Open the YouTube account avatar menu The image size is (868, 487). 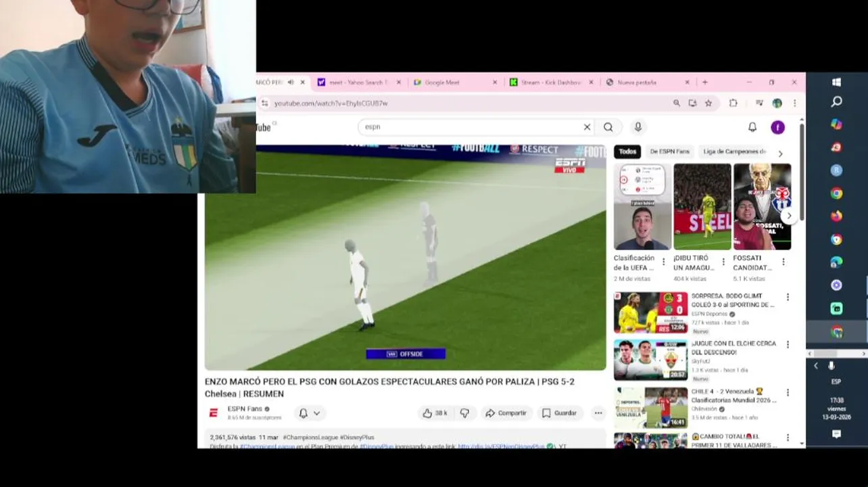(777, 127)
